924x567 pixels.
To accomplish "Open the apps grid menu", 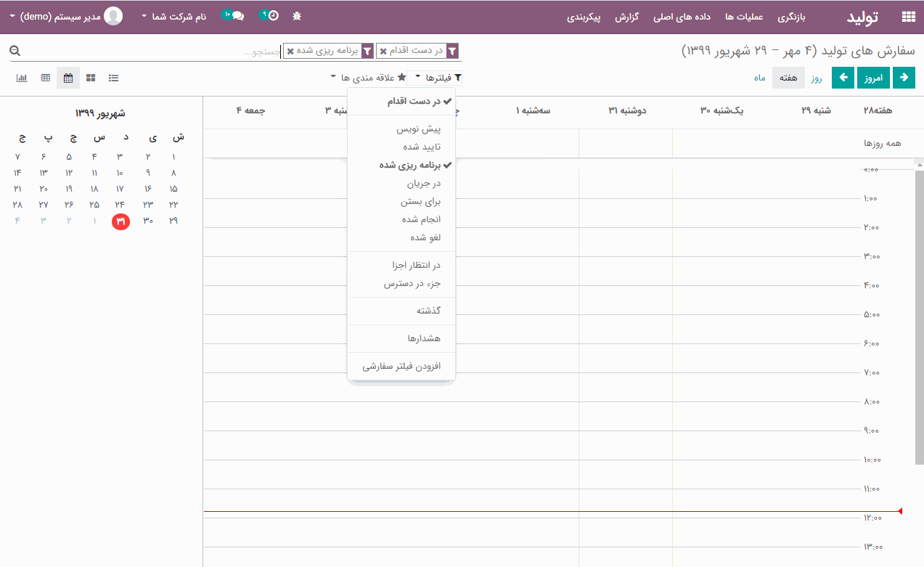I will tap(907, 17).
